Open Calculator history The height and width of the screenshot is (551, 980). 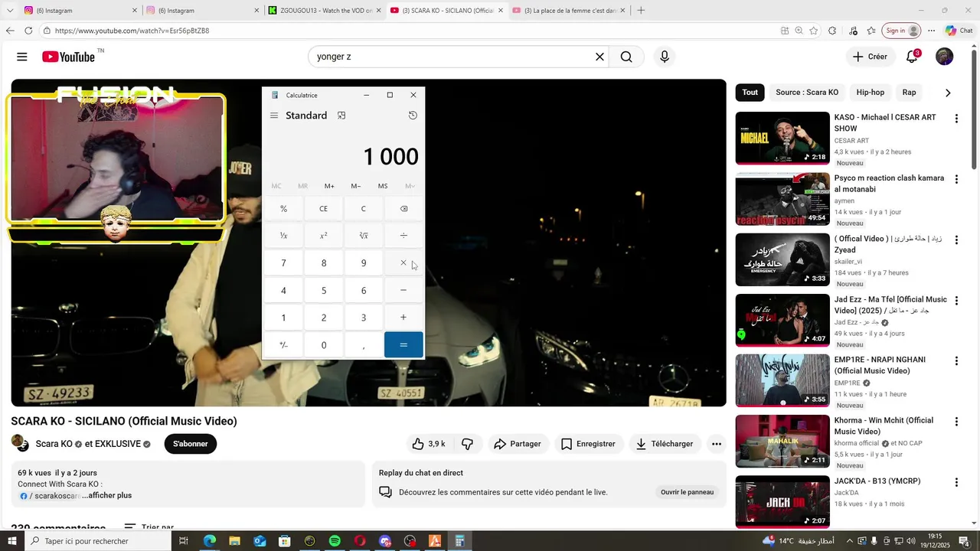(x=413, y=116)
